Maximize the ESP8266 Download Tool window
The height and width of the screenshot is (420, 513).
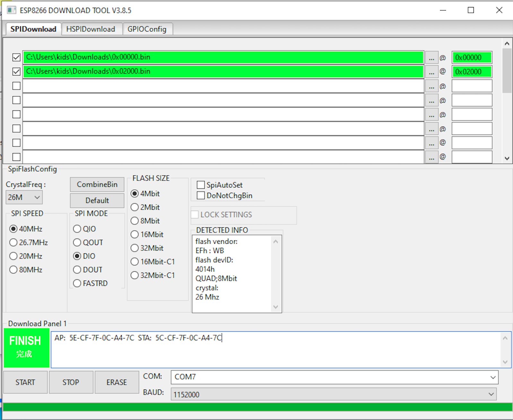[x=471, y=10]
